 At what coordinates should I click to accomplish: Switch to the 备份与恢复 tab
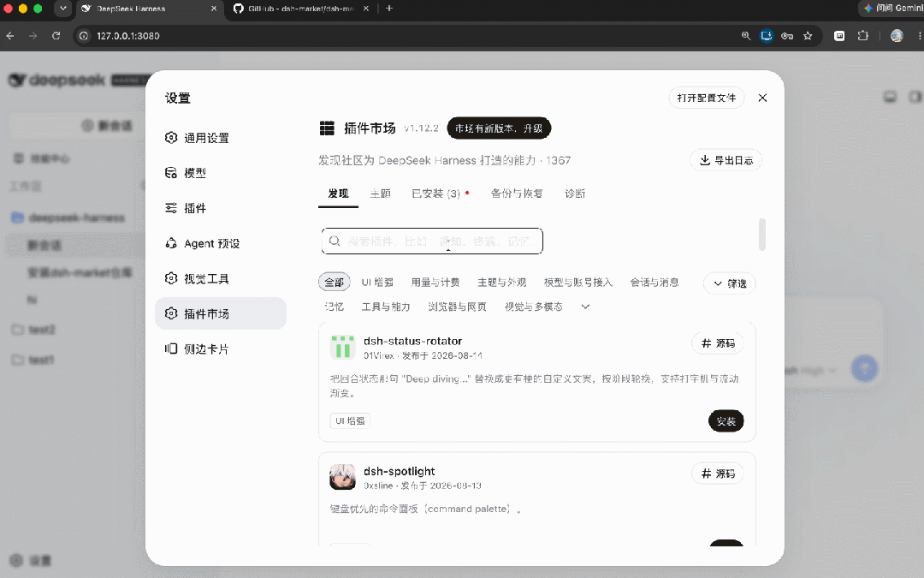coord(517,194)
